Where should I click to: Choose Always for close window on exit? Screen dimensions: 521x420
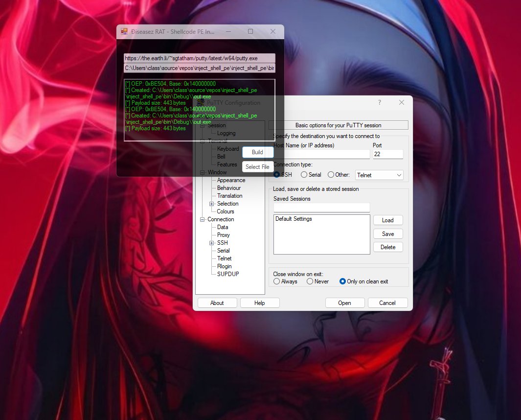[x=276, y=281]
